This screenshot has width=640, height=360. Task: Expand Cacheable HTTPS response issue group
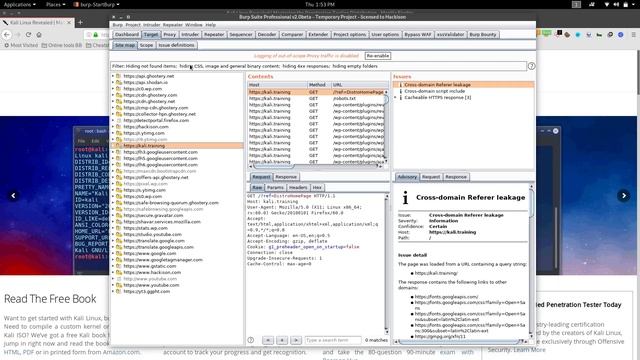tap(395, 98)
